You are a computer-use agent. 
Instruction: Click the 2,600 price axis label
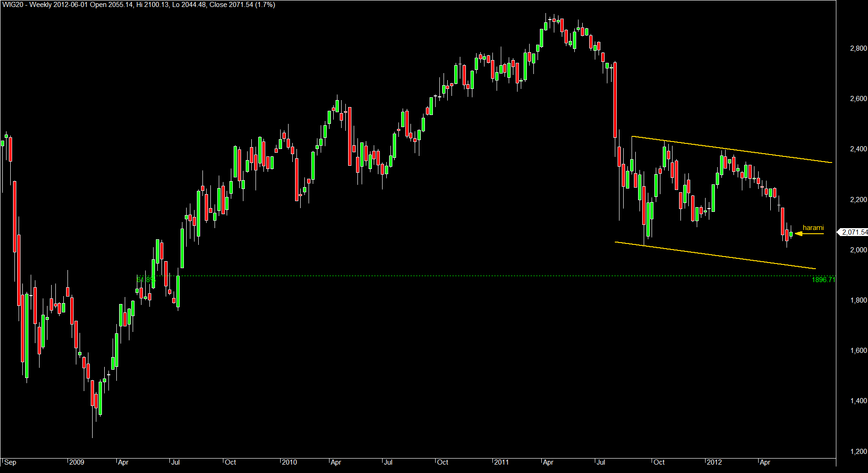tap(858, 99)
